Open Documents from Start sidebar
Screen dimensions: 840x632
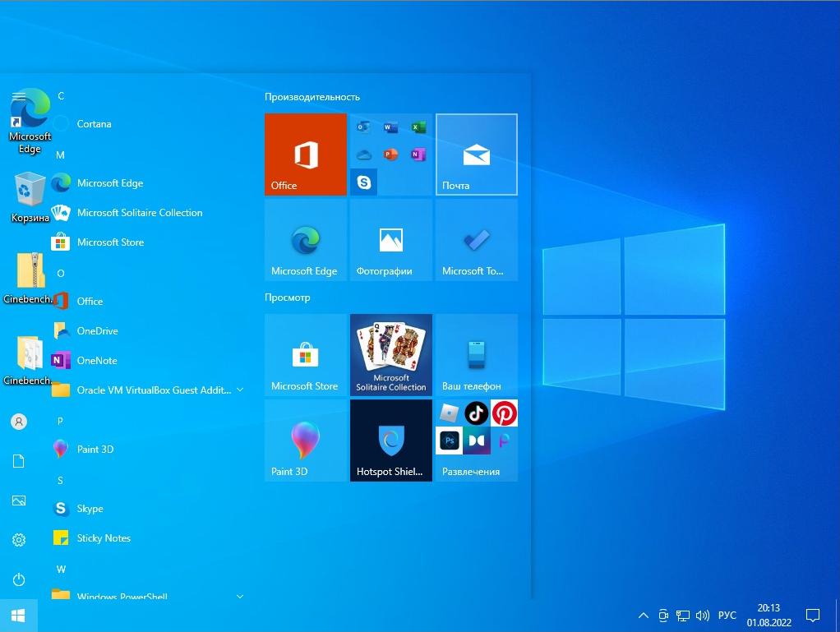click(19, 461)
